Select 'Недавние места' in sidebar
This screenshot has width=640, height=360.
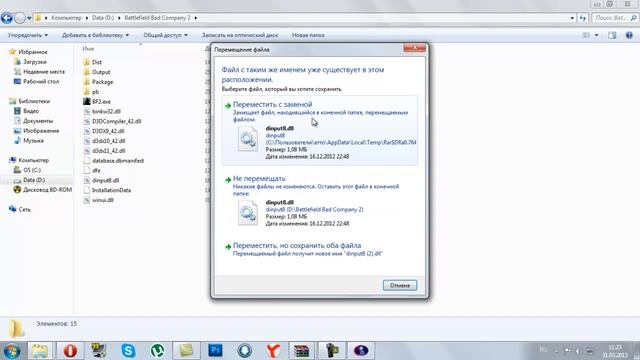tap(44, 71)
